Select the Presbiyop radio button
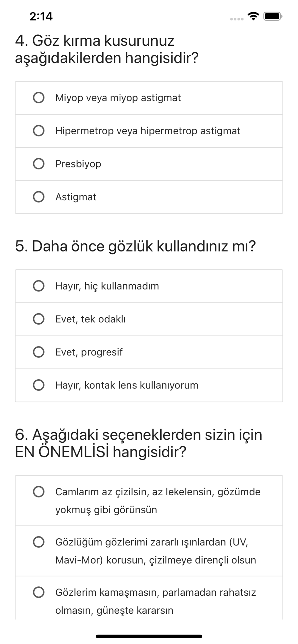The width and height of the screenshot is (298, 644). point(39,164)
